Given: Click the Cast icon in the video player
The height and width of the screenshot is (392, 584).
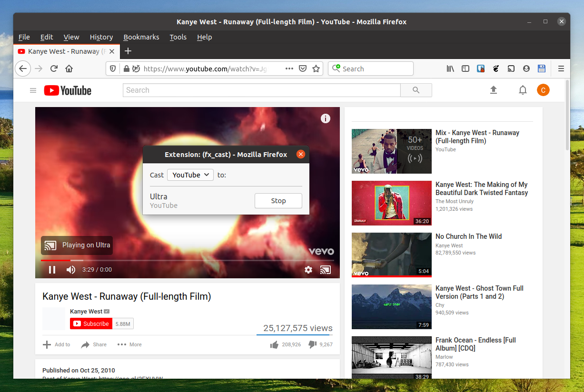Looking at the screenshot, I should [326, 270].
